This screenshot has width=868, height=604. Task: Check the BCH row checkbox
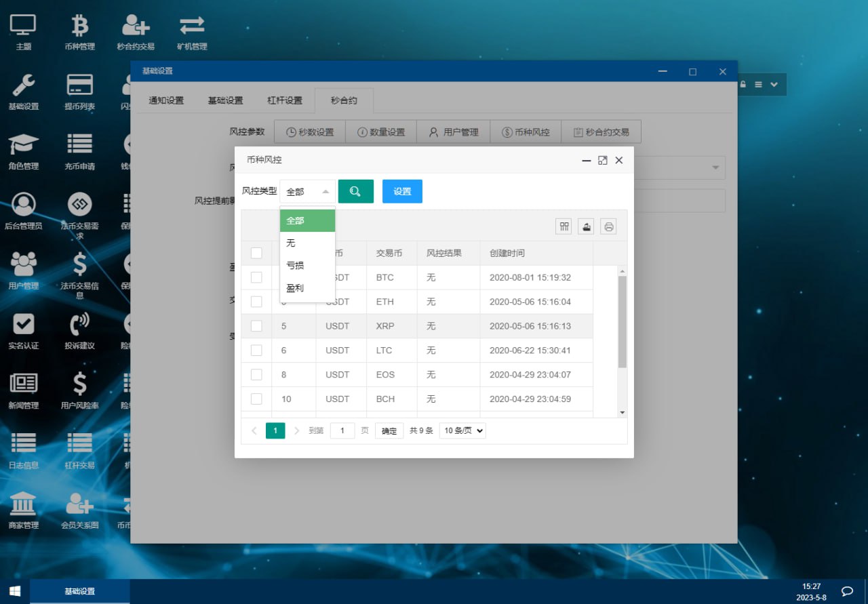click(x=256, y=399)
